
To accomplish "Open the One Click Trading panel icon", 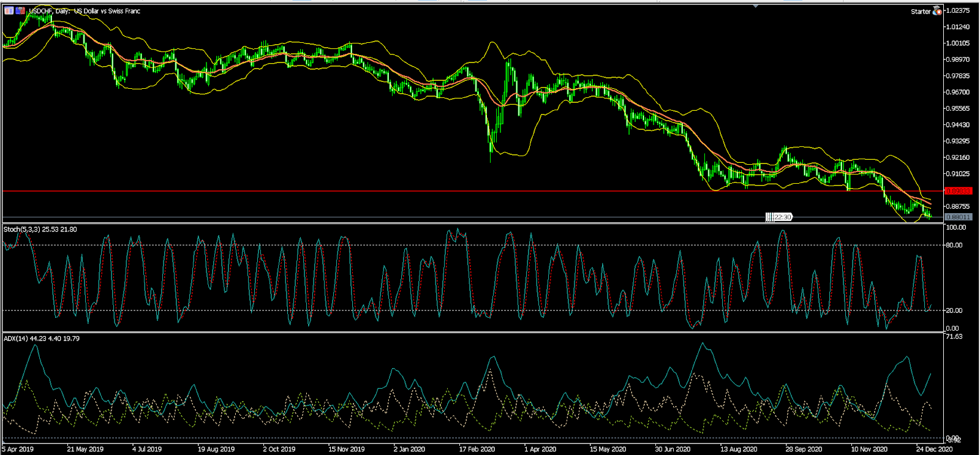I will tap(9, 10).
